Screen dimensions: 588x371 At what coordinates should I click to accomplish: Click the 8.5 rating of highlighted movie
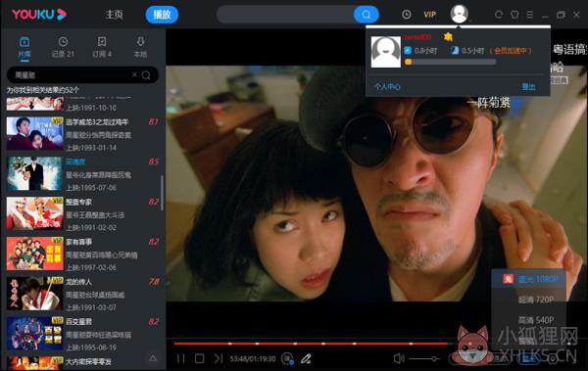(x=154, y=162)
